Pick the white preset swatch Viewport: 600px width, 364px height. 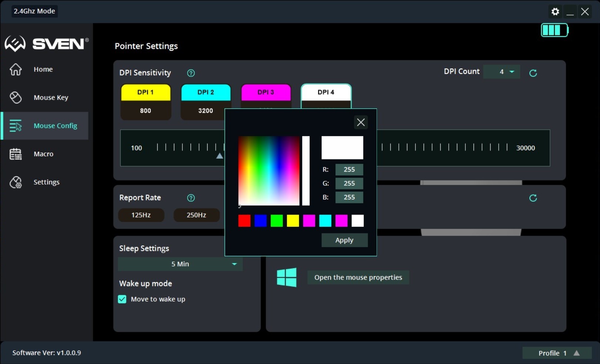pos(358,221)
